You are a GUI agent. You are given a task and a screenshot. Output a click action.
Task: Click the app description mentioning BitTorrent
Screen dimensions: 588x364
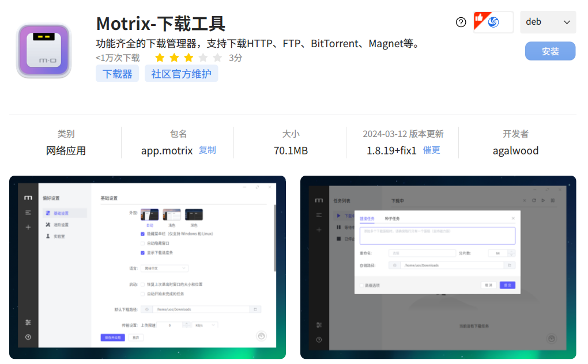pos(259,44)
